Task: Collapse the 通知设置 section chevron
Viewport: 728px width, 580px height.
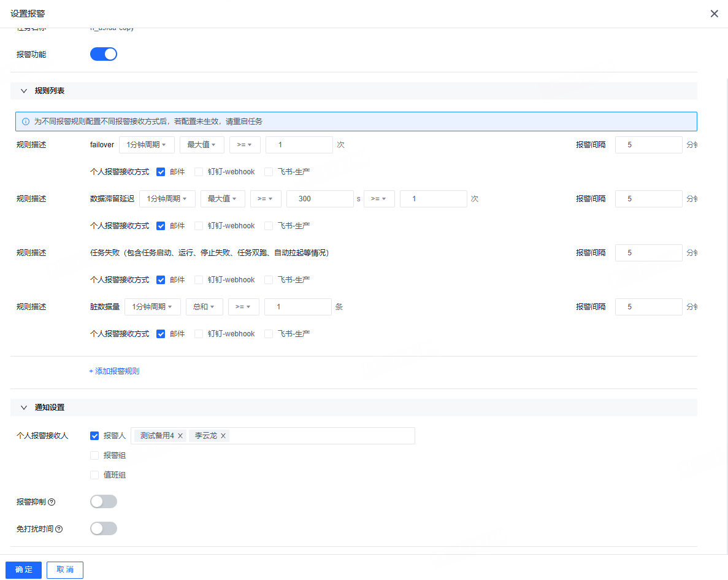Action: coord(24,408)
